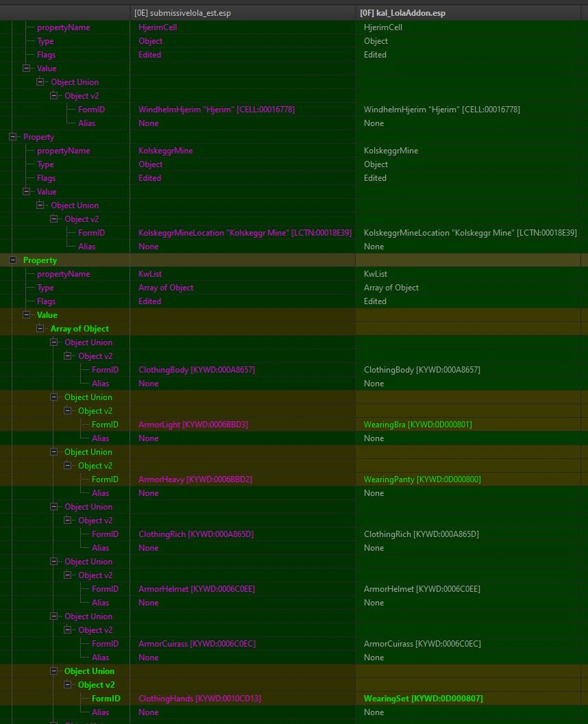Collapse the Object v2 node containing WindhelmHjerim FormID
588x724 pixels.
[53, 96]
